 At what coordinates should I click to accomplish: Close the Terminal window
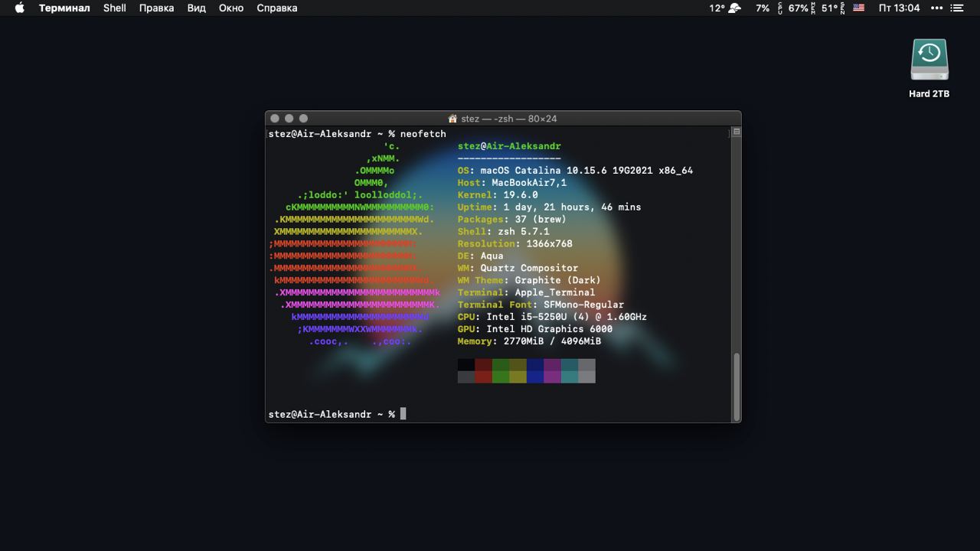(x=275, y=119)
